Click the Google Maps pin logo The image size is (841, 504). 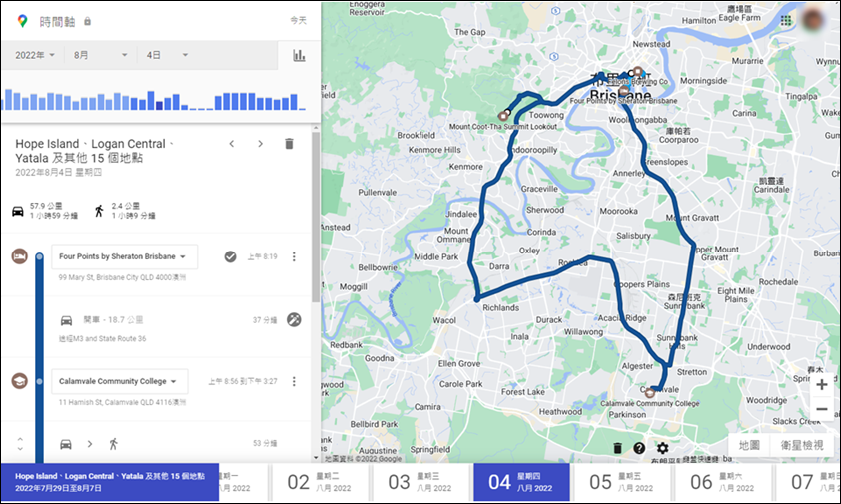(22, 21)
